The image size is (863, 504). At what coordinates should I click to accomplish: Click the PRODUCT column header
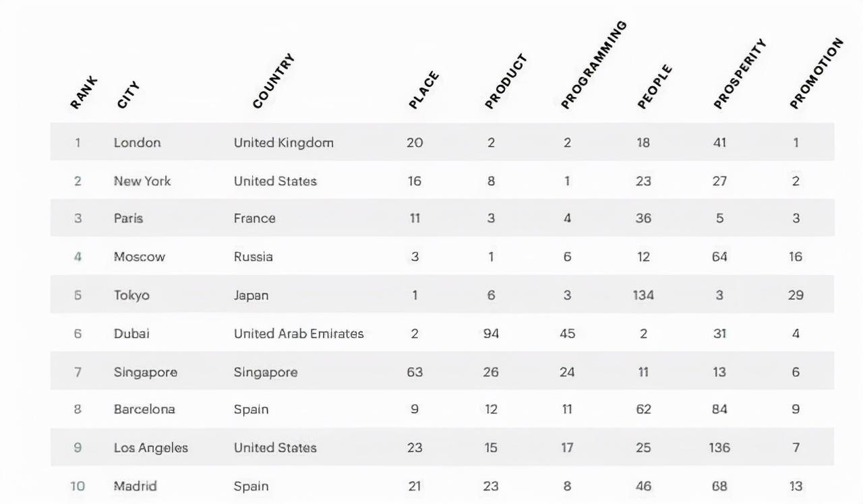[x=506, y=82]
